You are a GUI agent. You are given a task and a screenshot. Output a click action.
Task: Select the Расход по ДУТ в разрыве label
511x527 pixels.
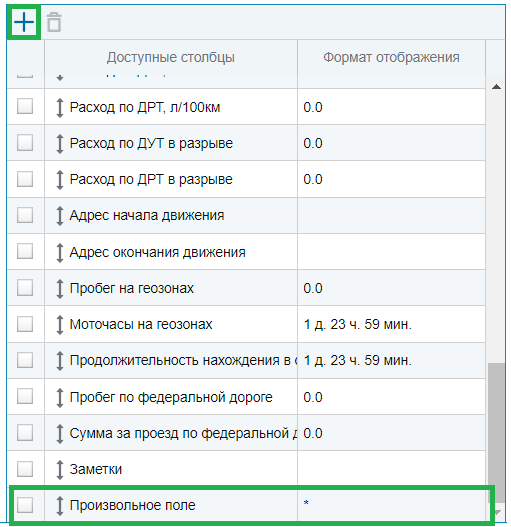click(151, 144)
